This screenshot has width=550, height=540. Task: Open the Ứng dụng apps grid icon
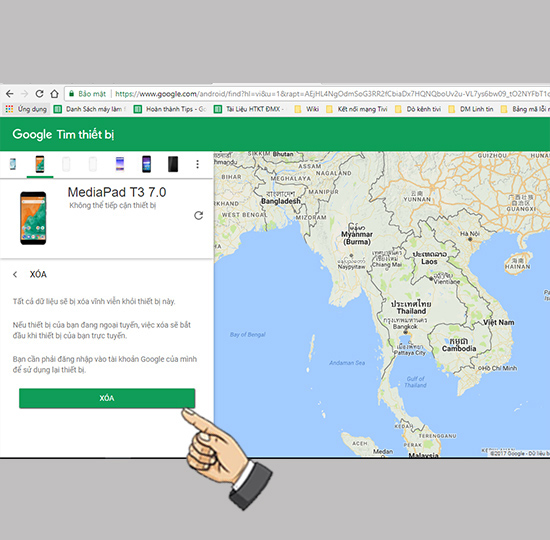[x=9, y=109]
